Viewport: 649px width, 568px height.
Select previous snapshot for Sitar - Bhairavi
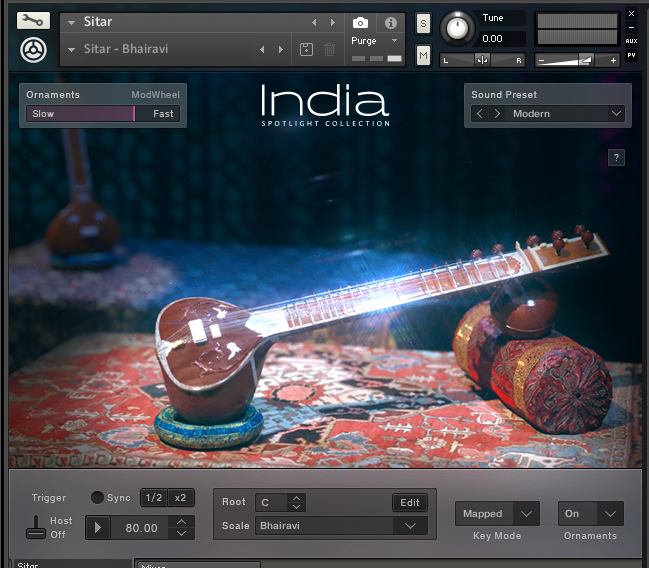pos(262,50)
